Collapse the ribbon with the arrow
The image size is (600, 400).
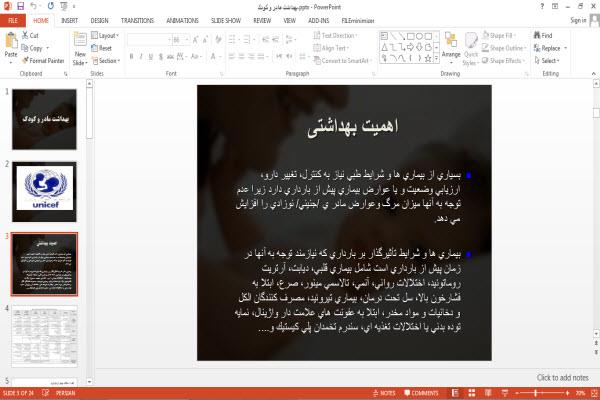593,73
